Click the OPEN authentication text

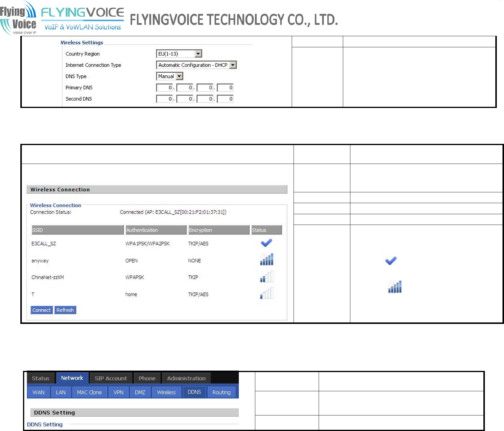[132, 261]
